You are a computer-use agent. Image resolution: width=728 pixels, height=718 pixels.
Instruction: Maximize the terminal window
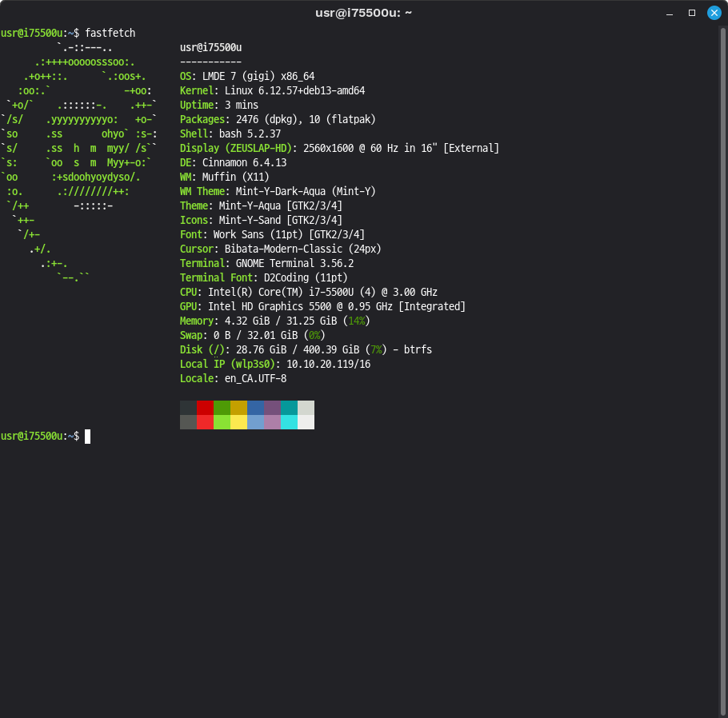(692, 13)
